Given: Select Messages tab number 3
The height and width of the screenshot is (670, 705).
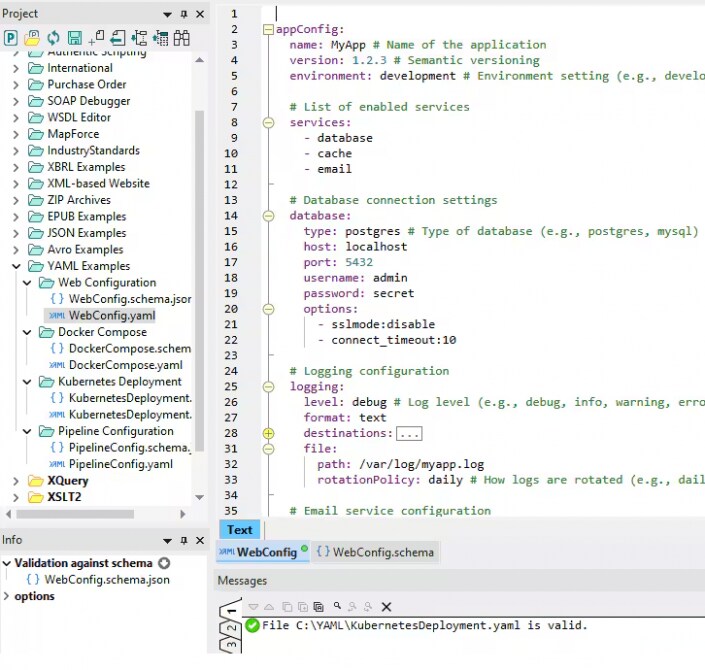Looking at the screenshot, I should click(231, 644).
